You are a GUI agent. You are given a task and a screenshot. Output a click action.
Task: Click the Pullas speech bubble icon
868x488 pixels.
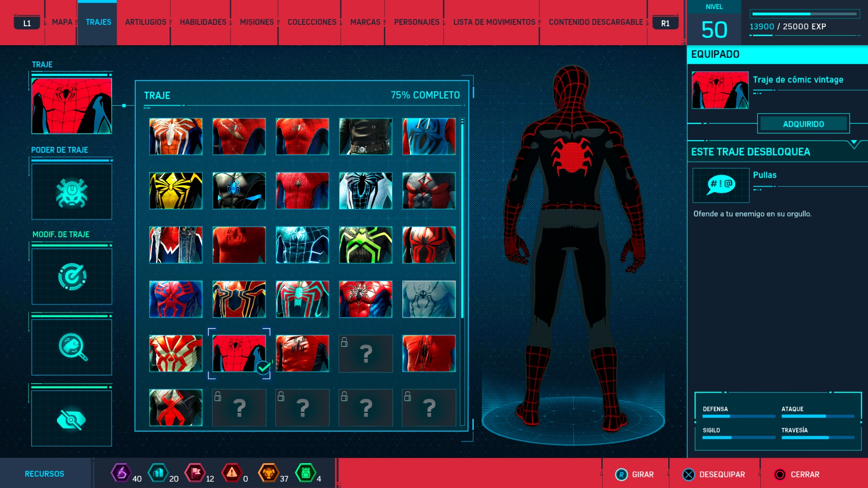(721, 185)
